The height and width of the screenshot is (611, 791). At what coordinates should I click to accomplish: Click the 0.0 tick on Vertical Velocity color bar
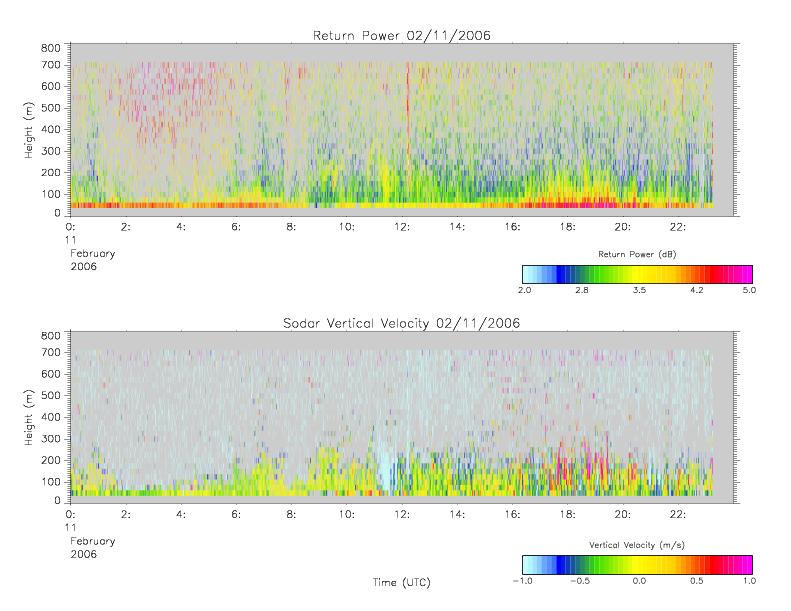point(639,581)
